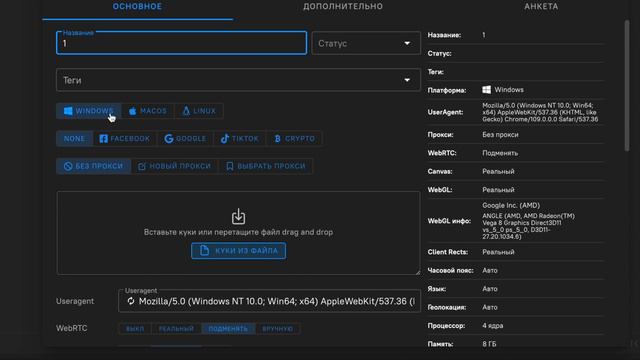Click the Windows logo in Платформа row
The height and width of the screenshot is (360, 640).
point(487,90)
